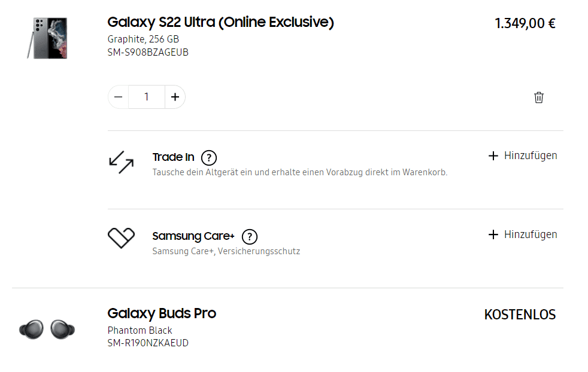Screen dimensions: 588x372
Task: Click the Samsung Care+ heart icon
Action: 121,238
